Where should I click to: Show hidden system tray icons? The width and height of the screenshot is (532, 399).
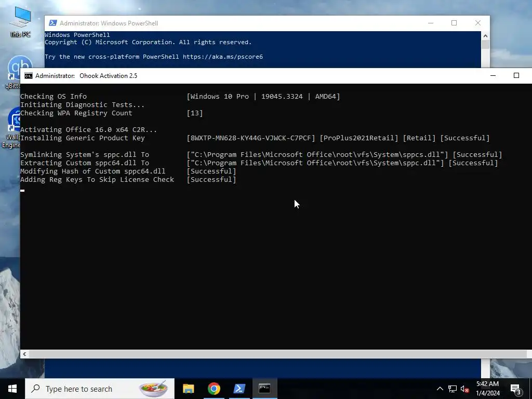tap(440, 389)
